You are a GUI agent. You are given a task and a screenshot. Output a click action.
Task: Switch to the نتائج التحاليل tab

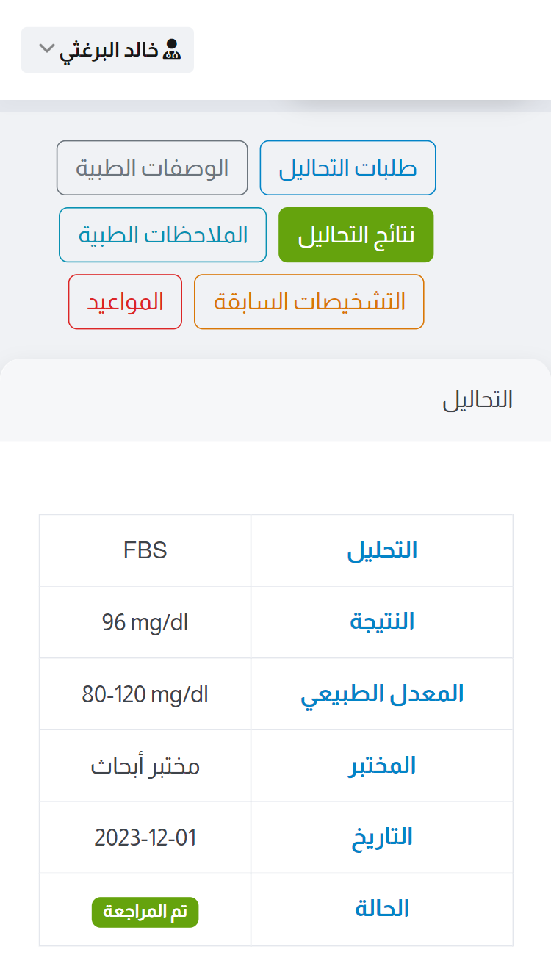(x=356, y=234)
